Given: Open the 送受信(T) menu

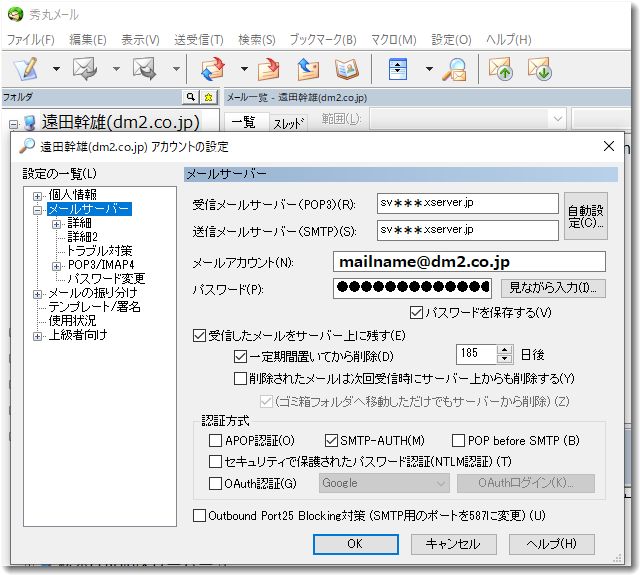Looking at the screenshot, I should 199,40.
